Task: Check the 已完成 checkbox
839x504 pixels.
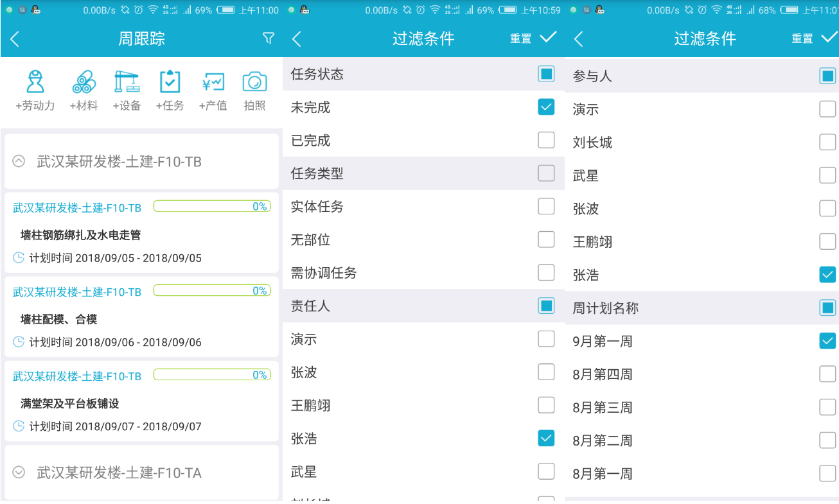Action: coord(546,140)
